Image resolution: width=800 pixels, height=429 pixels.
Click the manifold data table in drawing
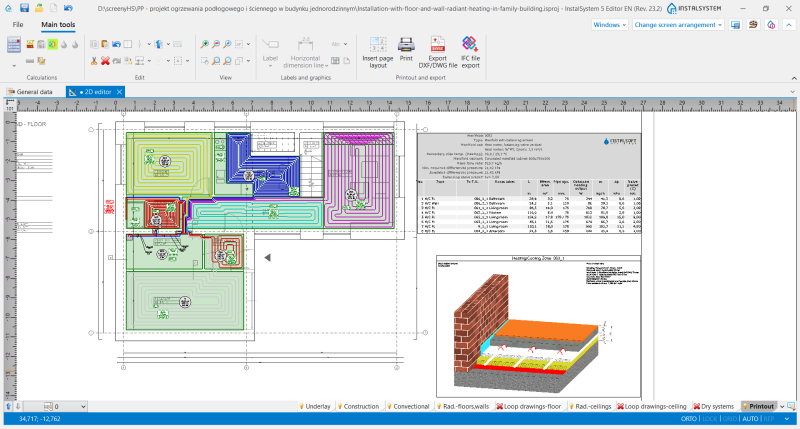coord(529,184)
